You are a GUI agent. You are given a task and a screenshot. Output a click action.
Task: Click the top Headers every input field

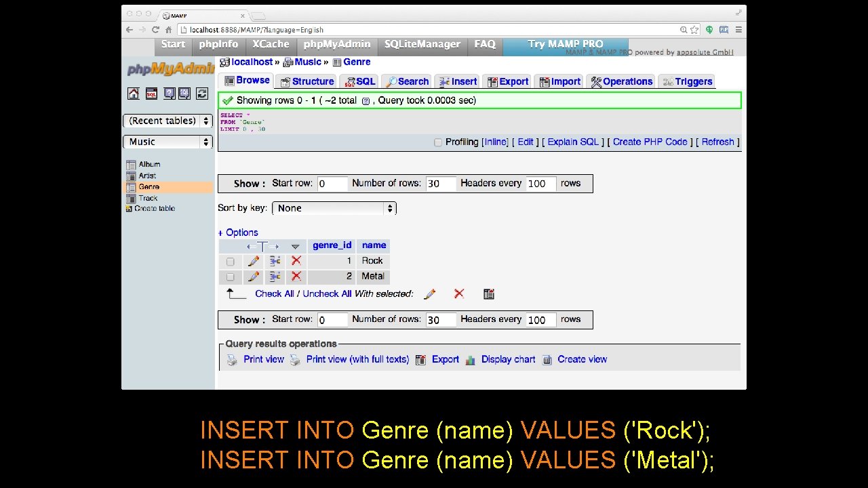[540, 184]
